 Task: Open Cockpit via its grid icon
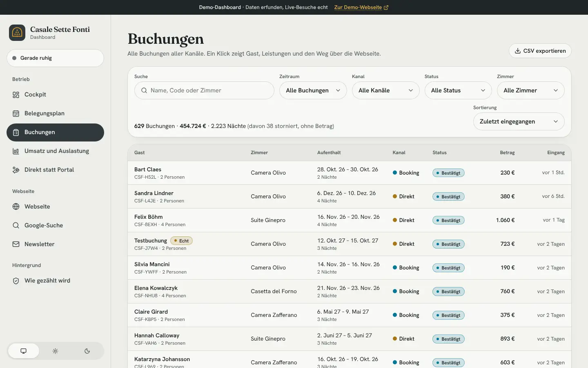coord(16,95)
